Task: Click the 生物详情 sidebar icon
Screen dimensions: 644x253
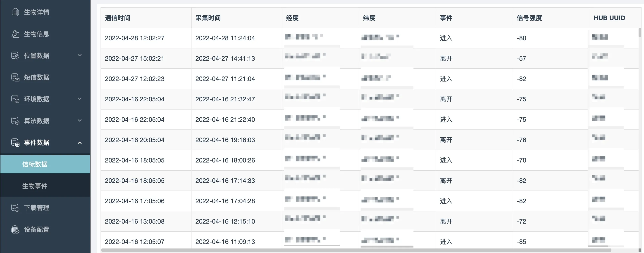Action: point(15,12)
